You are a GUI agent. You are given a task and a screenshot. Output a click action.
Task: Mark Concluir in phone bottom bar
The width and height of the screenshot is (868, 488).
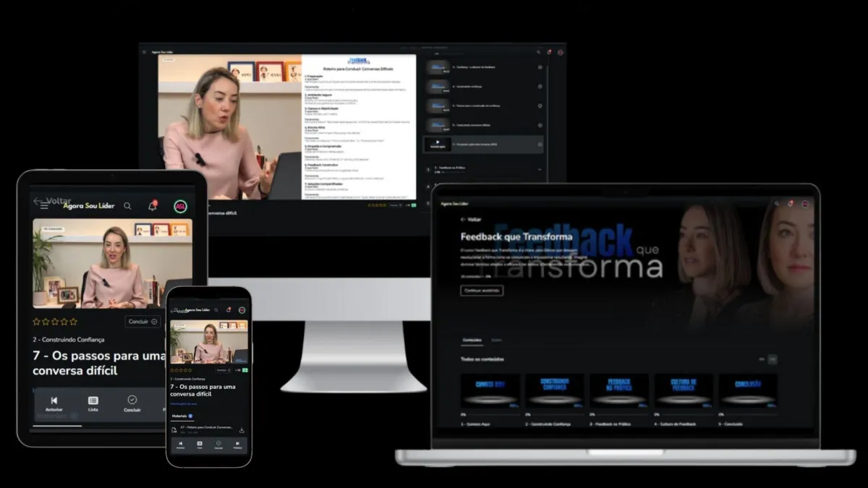point(218,445)
